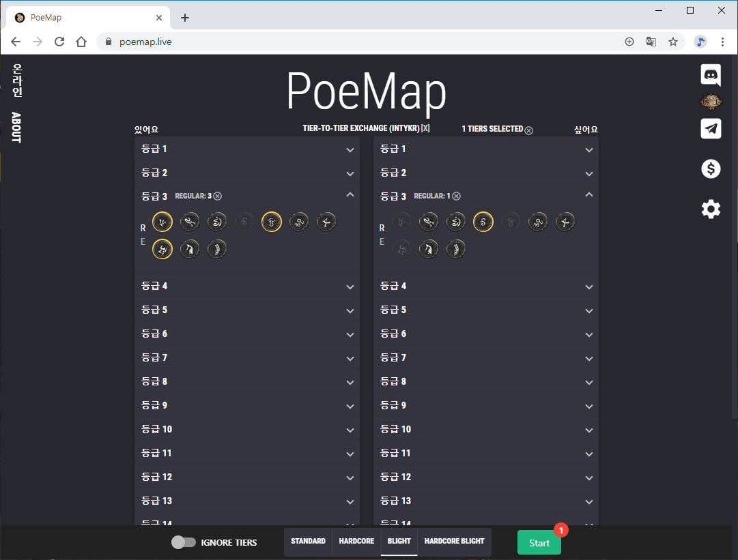Reload the poemap.live page

click(x=59, y=42)
